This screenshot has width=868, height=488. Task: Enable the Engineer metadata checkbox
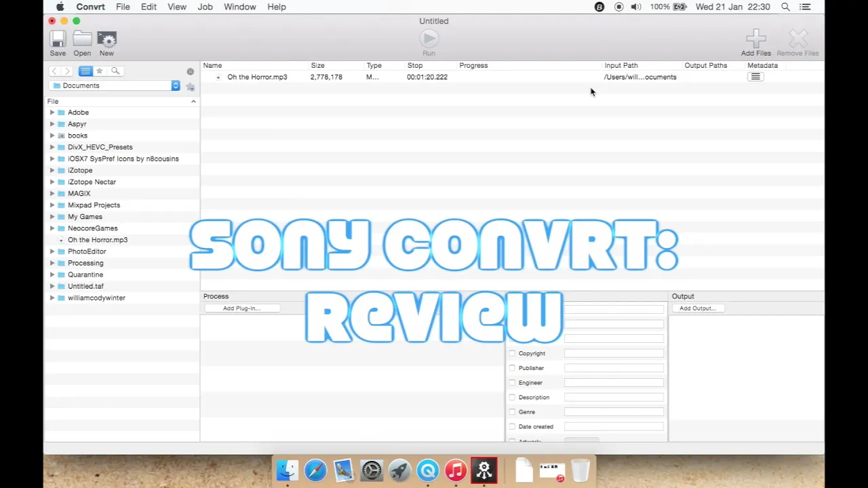(x=512, y=383)
